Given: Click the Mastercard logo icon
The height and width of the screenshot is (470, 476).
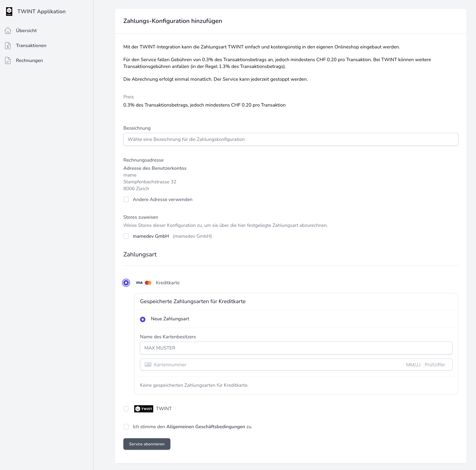Looking at the screenshot, I should [148, 283].
